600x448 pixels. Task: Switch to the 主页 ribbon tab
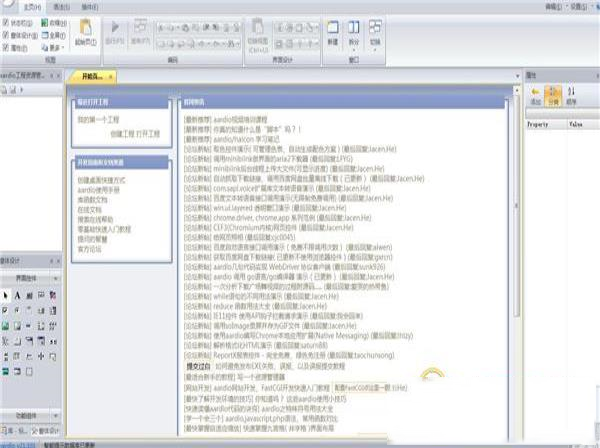(32, 5)
